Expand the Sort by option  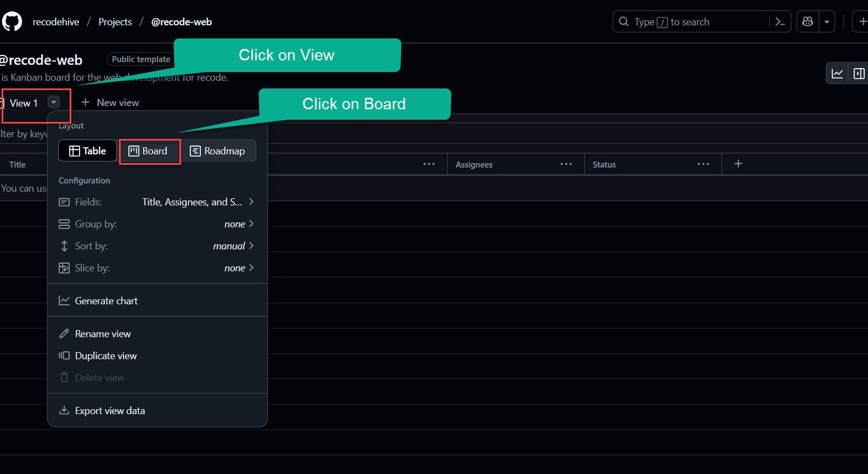coord(157,246)
